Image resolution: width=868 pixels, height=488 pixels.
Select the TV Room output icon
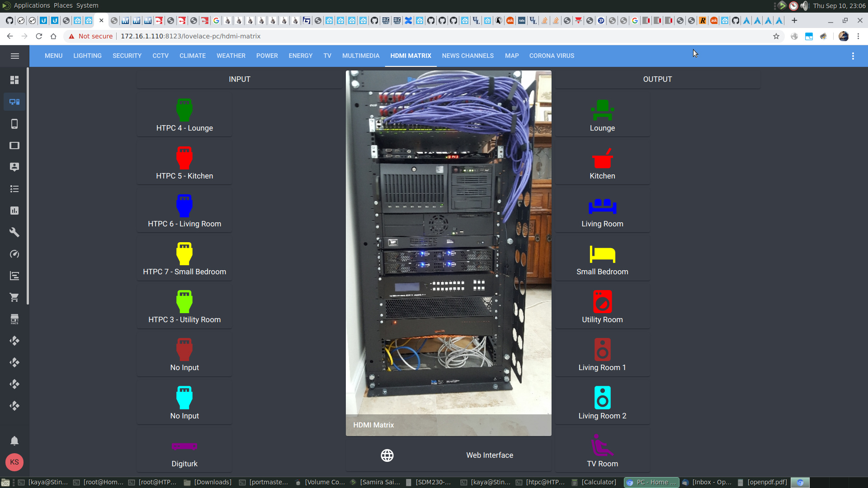point(602,446)
